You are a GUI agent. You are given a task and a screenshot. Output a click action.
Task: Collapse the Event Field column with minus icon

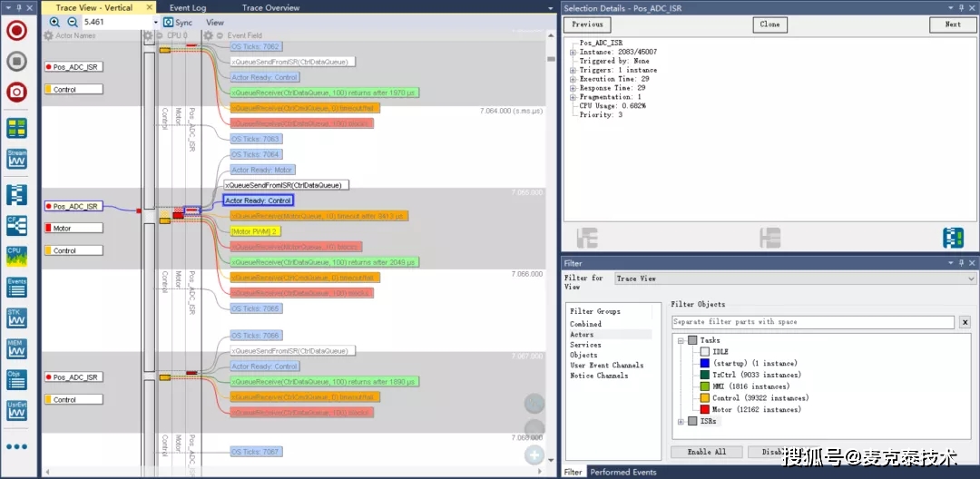(220, 35)
